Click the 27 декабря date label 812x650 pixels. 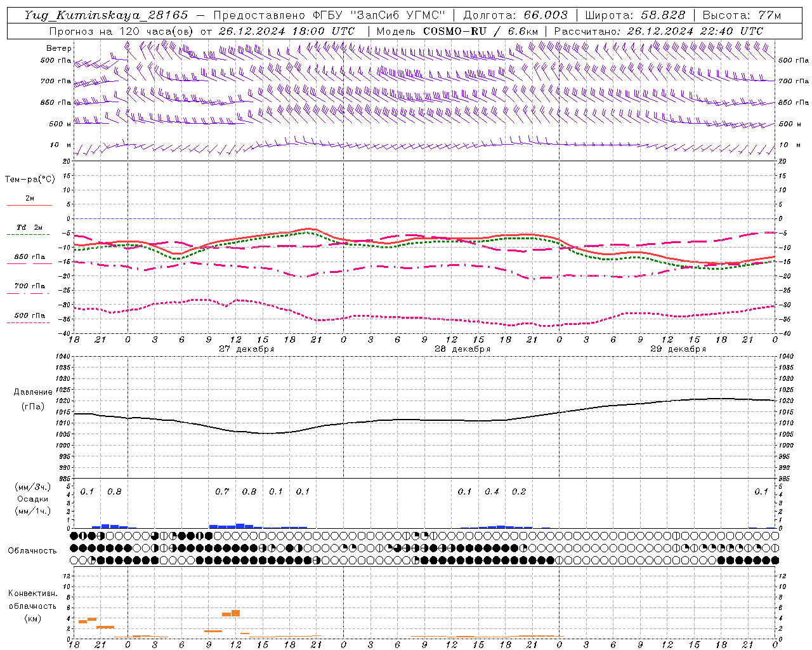247,349
